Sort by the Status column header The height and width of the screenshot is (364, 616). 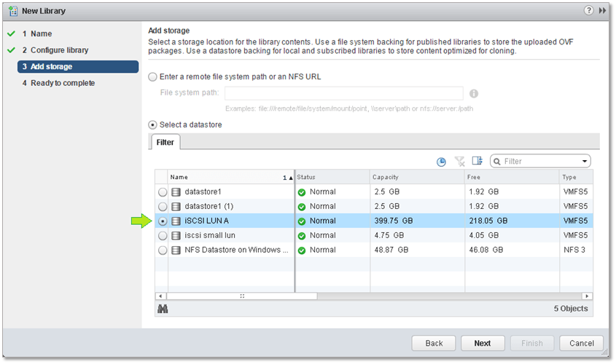332,178
